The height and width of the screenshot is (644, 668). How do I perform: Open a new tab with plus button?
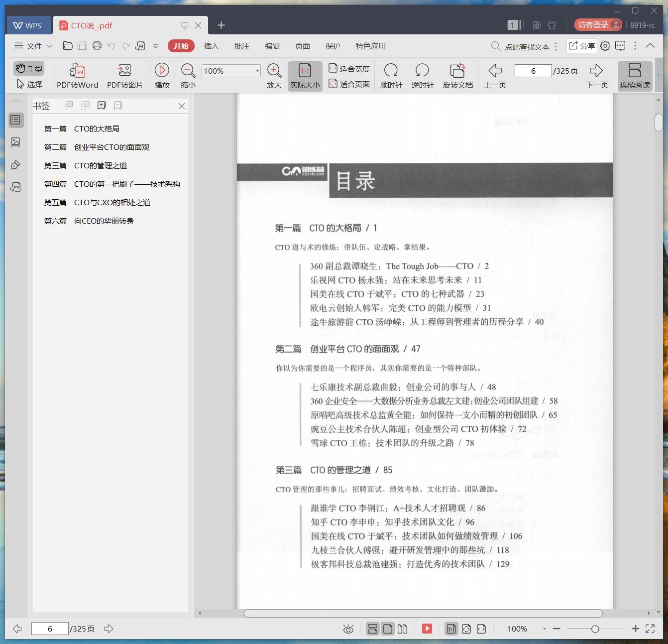click(221, 25)
